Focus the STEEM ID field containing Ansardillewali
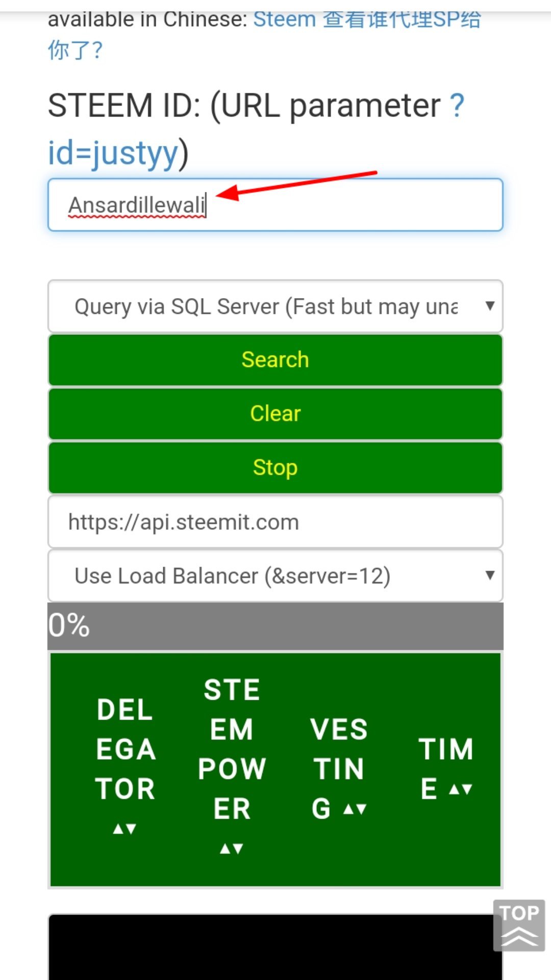This screenshot has width=551, height=980. 275,205
